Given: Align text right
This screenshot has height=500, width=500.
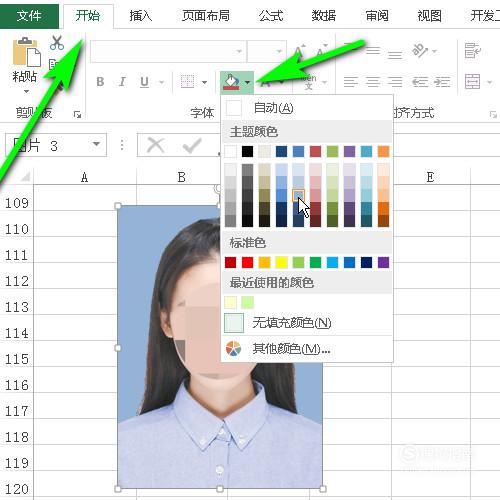Looking at the screenshot, I should pyautogui.click(x=395, y=82).
